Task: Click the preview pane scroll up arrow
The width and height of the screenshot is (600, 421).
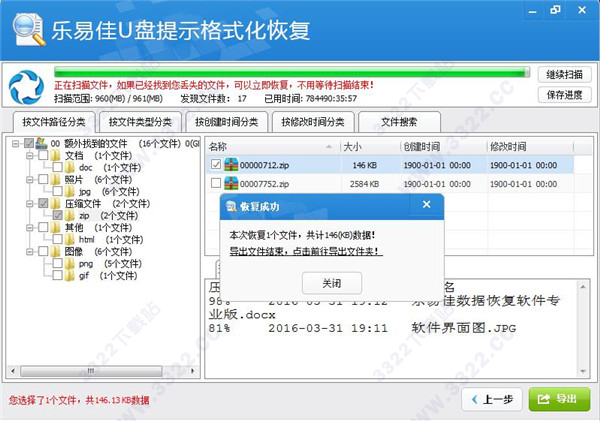Action: [583, 287]
